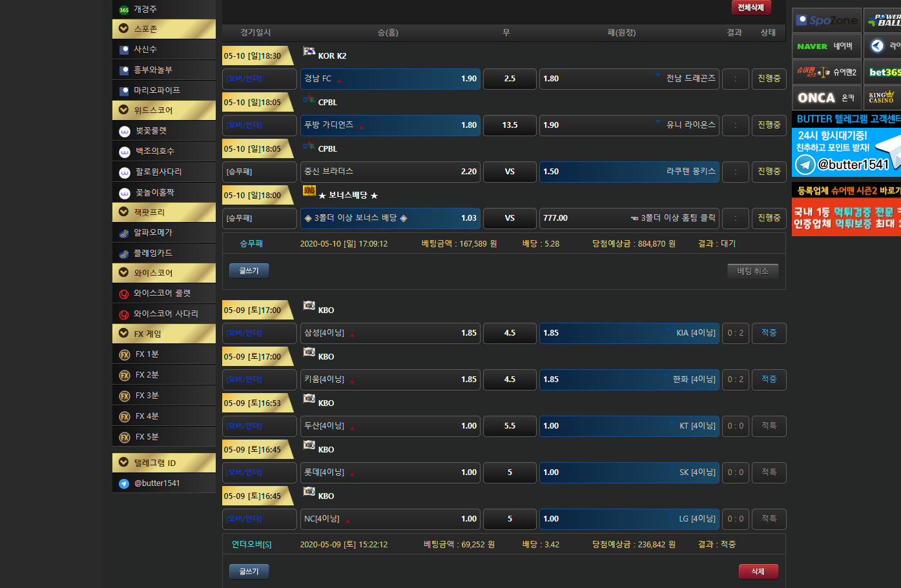The width and height of the screenshot is (901, 588).
Task: Click the Telegram icon beside @butter1541 in sidebar
Action: (x=124, y=483)
